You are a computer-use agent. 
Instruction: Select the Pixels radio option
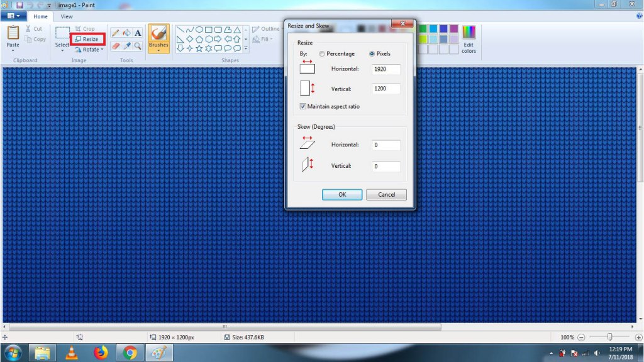[372, 54]
